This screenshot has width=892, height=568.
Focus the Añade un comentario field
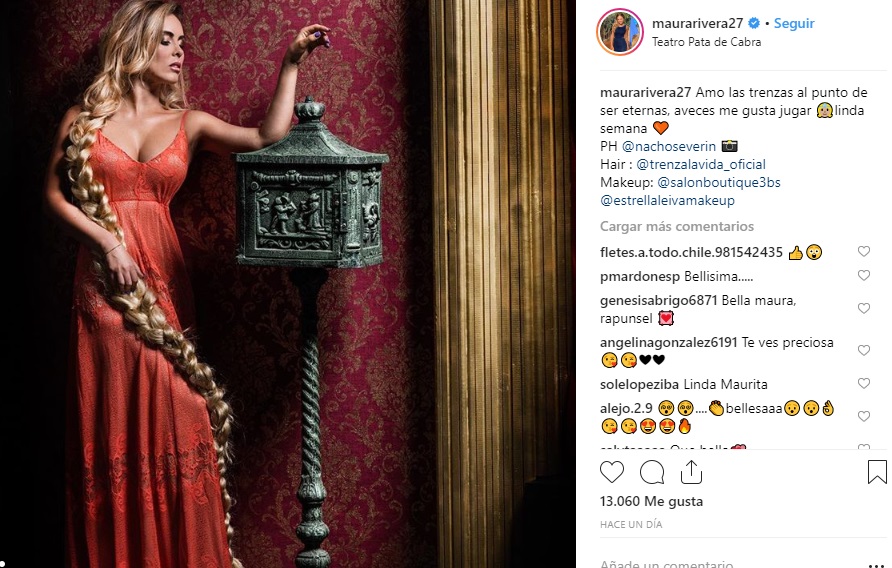click(x=728, y=563)
